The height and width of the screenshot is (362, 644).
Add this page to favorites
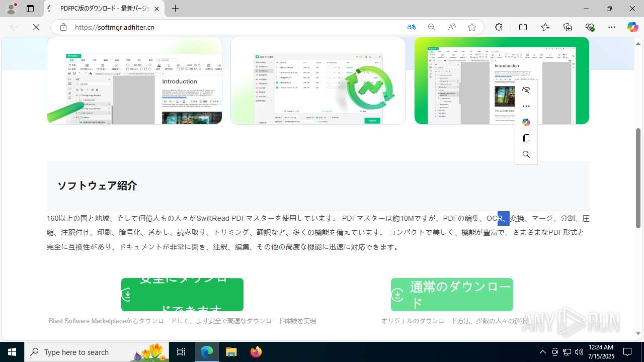point(472,27)
